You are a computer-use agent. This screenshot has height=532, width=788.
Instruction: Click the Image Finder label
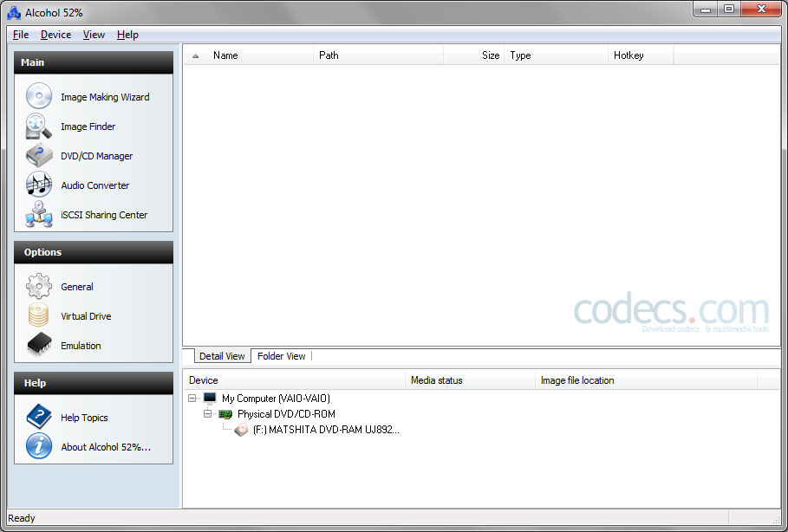click(88, 127)
